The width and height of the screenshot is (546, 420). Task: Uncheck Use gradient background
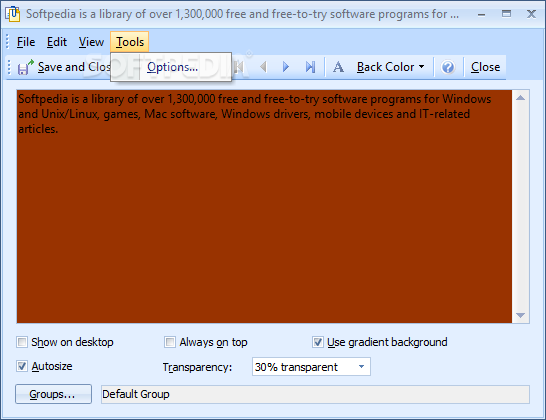pos(318,342)
